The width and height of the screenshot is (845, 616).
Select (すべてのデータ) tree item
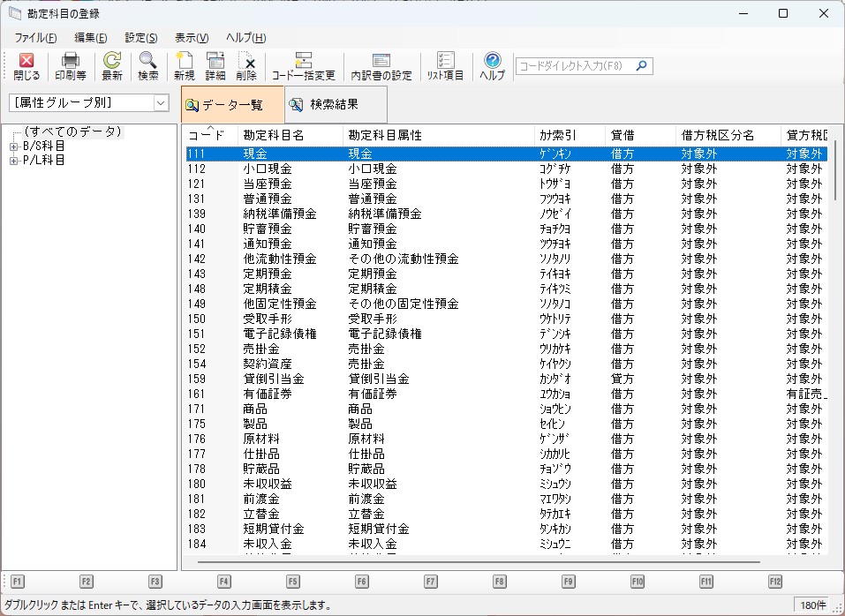click(72, 132)
